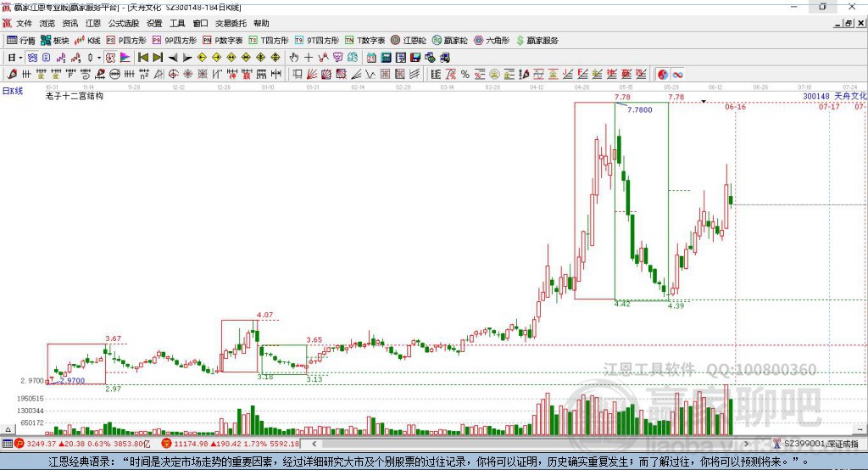Open the 浏览 menu
Image resolution: width=868 pixels, height=470 pixels.
47,23
